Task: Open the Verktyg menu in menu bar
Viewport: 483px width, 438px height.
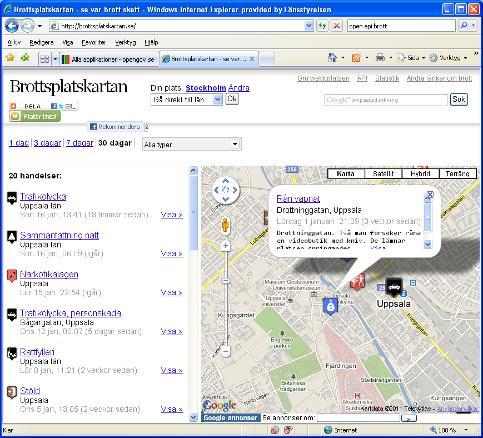Action: click(125, 42)
